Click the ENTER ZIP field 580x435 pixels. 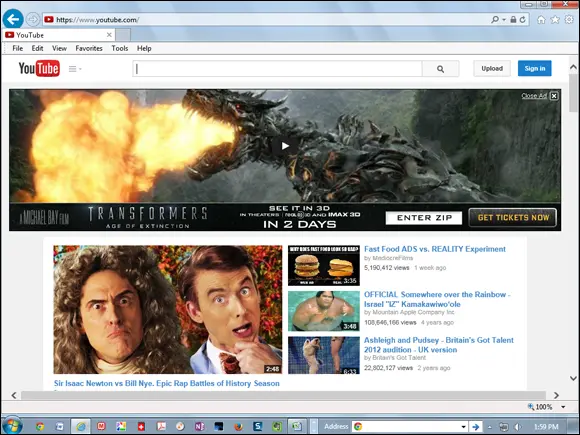click(x=424, y=218)
